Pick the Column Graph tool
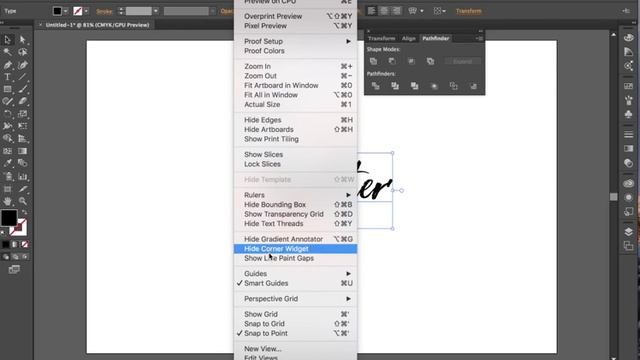This screenshot has width=640, height=360. tap(22, 176)
